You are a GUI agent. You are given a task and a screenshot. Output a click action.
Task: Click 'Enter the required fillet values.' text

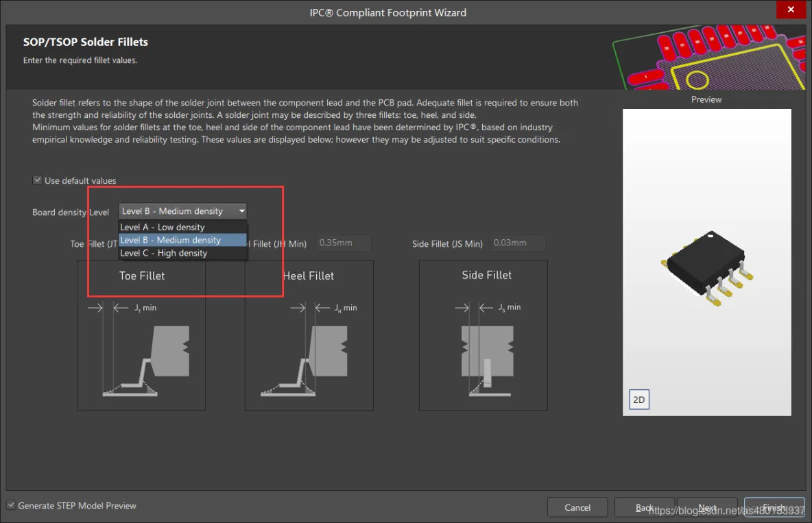tap(80, 60)
